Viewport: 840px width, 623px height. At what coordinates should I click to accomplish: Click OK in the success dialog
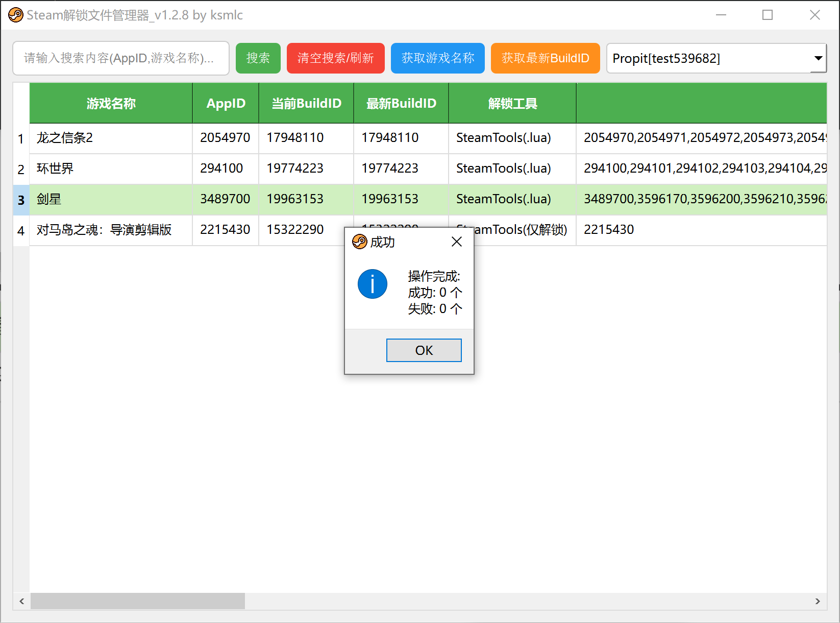[x=424, y=350]
